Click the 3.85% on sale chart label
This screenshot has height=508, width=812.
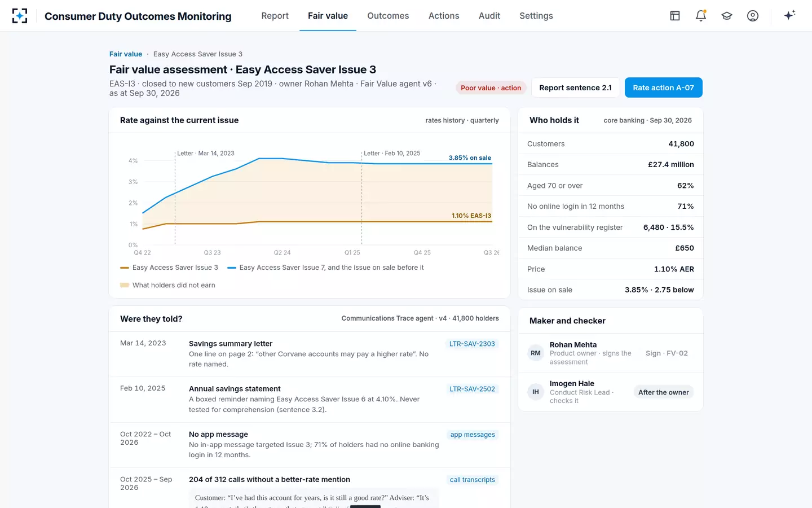tap(470, 158)
